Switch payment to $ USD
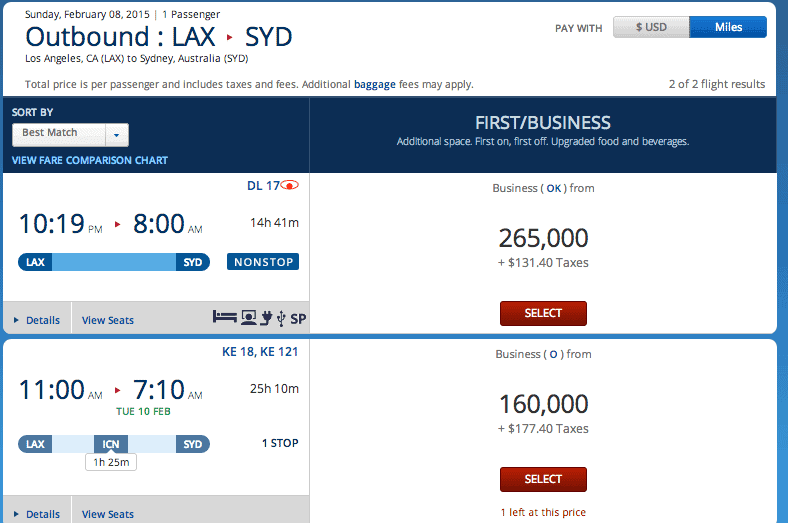The width and height of the screenshot is (788, 523). (651, 27)
